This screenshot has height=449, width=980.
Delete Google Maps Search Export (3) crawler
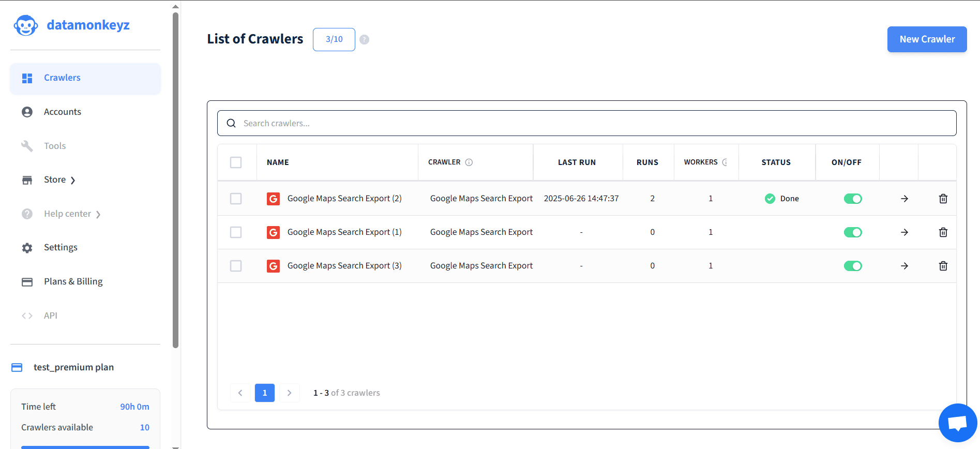coord(943,266)
